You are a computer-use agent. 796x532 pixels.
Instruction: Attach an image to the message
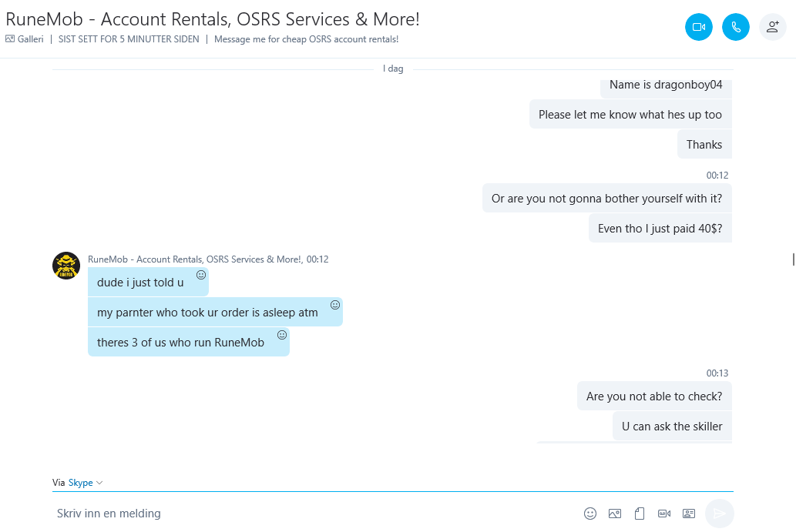(615, 514)
